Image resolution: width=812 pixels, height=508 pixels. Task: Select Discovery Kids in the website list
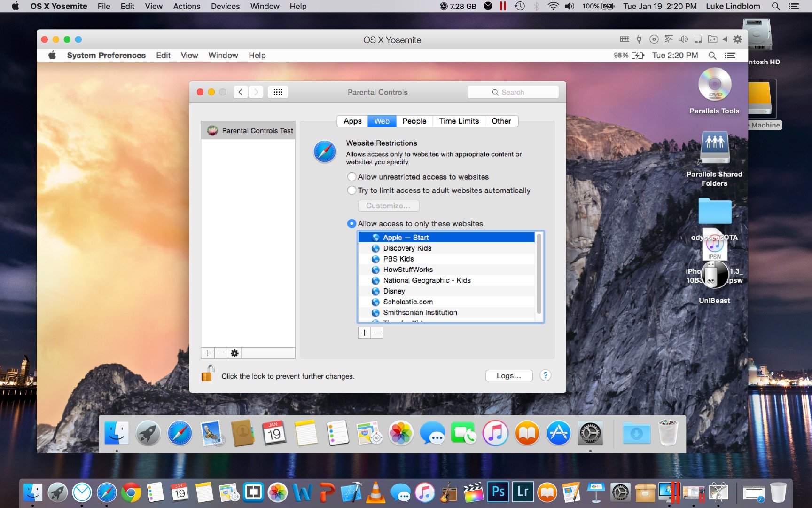click(446, 248)
